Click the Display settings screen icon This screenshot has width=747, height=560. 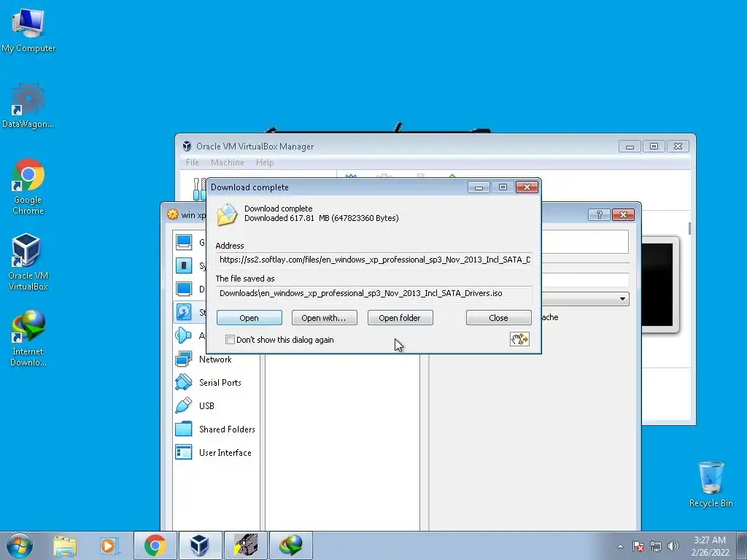pos(184,289)
